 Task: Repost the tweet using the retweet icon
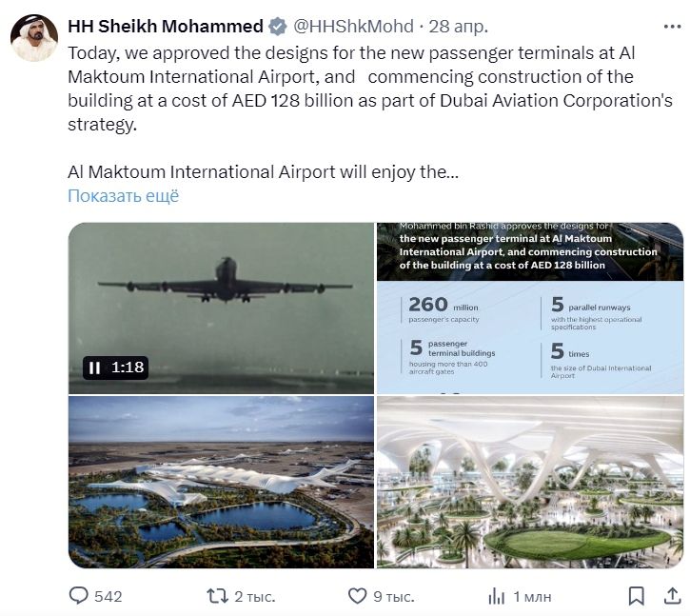pyautogui.click(x=218, y=596)
